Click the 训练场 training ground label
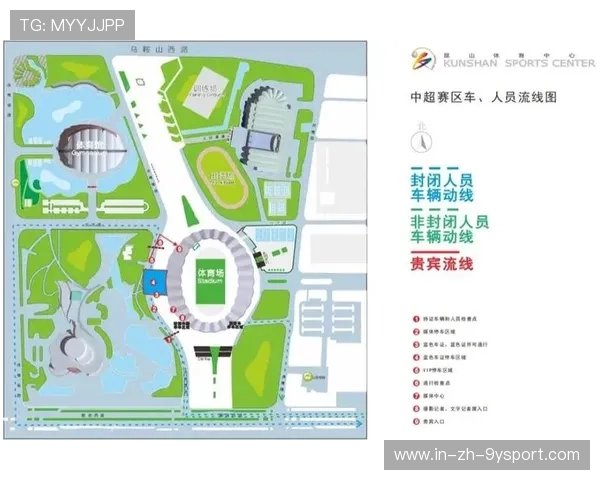The image size is (600, 480). (205, 90)
